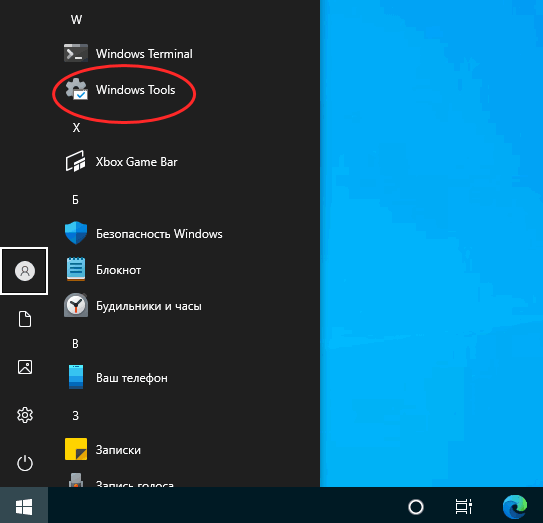Click the Записки sticky note icon
The image size is (543, 523).
coord(76,449)
